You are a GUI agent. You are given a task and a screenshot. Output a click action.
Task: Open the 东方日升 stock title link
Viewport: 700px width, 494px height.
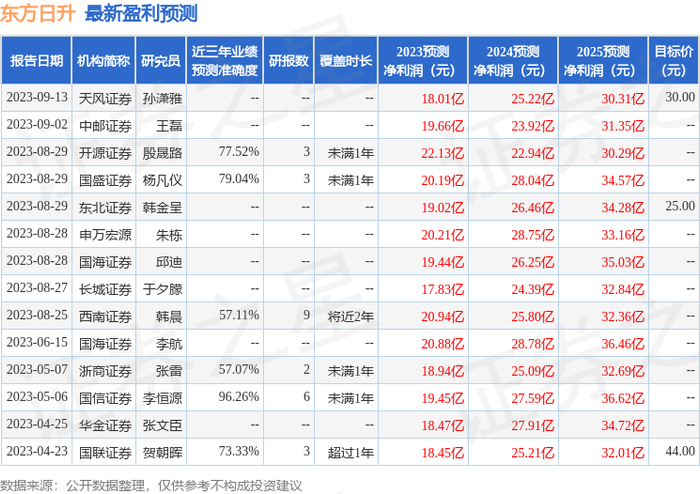coord(38,14)
